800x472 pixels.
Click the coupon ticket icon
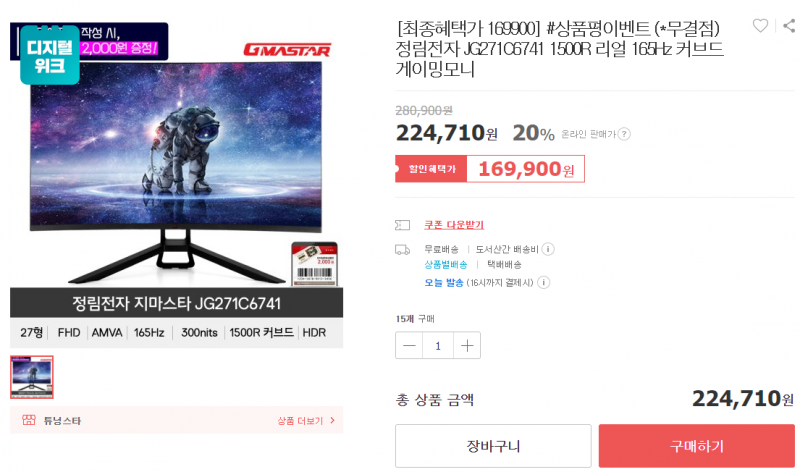(x=403, y=225)
